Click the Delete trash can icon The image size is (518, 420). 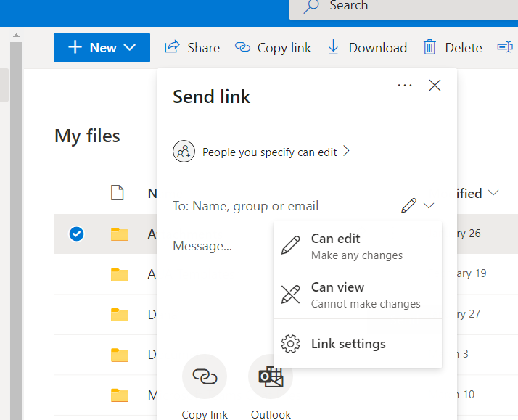pyautogui.click(x=430, y=47)
